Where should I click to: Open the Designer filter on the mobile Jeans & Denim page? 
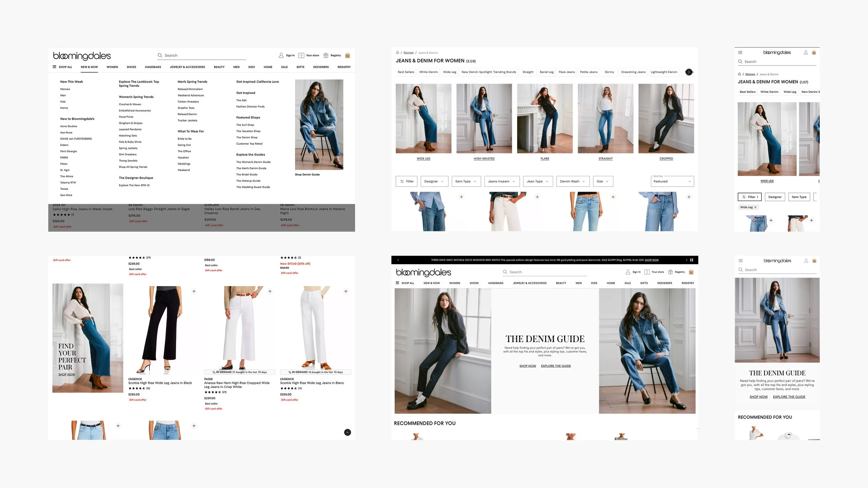(775, 197)
